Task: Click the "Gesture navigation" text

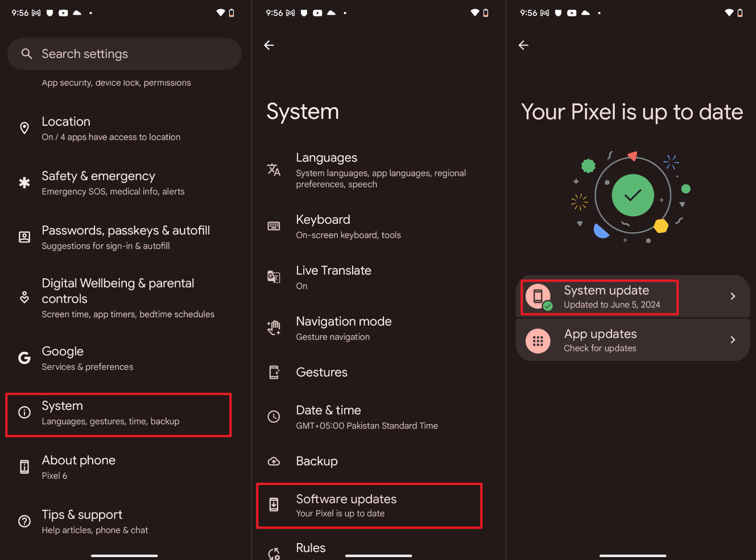Action: point(333,337)
